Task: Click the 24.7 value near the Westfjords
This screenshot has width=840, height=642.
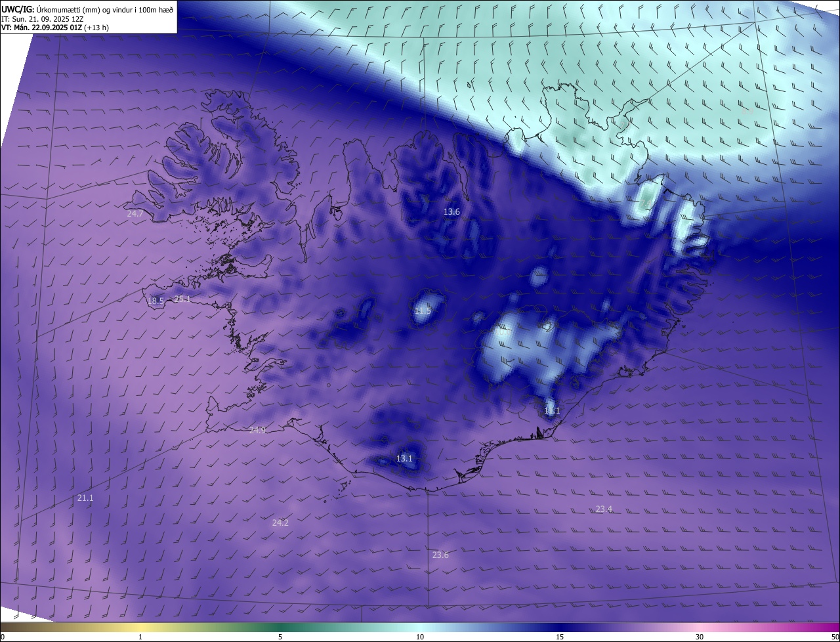Action: click(135, 214)
